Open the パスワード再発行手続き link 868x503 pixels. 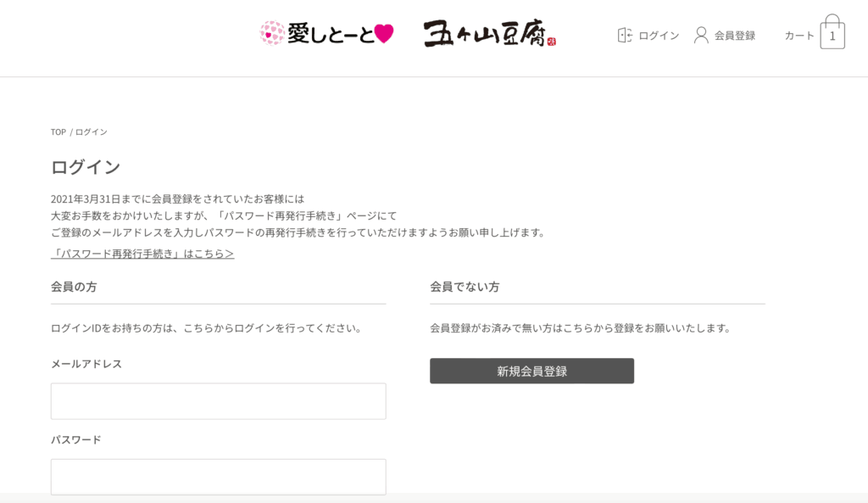coord(142,253)
